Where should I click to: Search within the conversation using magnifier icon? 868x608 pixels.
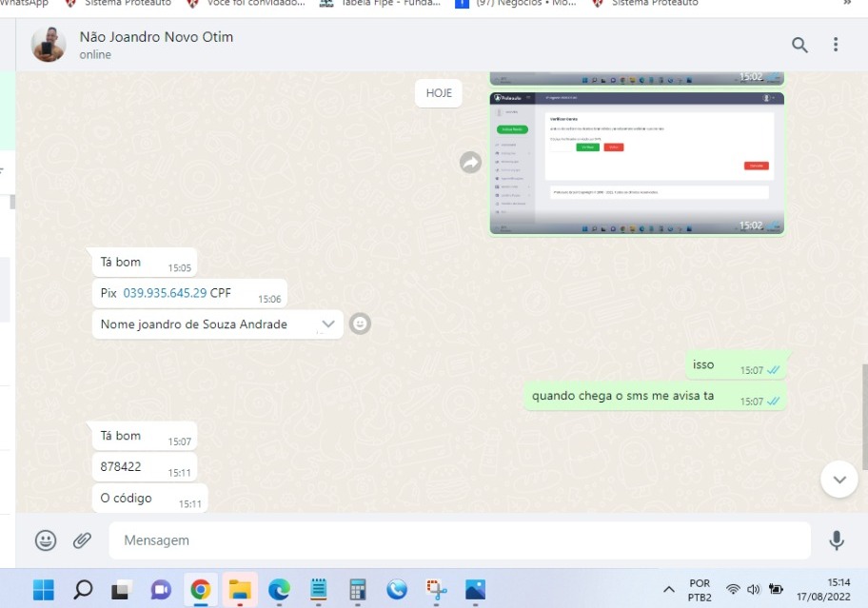coord(799,45)
